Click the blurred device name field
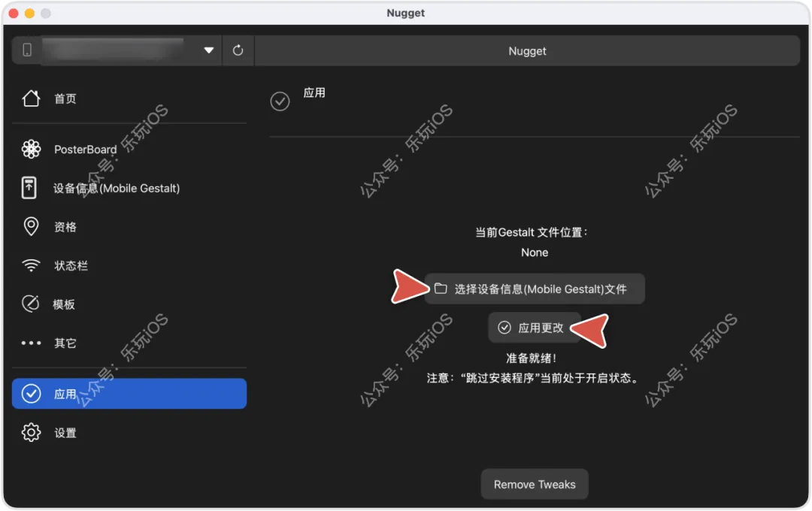The image size is (812, 511). (114, 50)
